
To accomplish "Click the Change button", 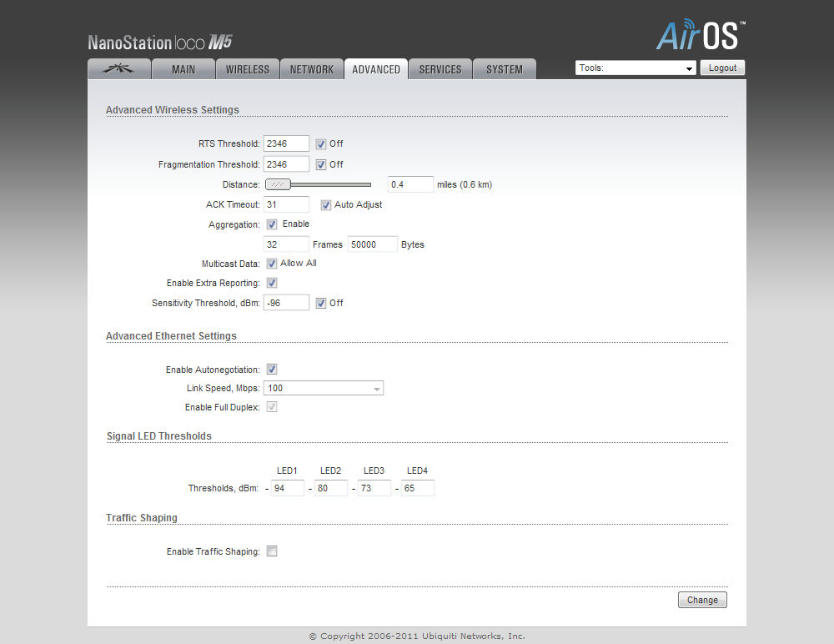I will (x=702, y=600).
